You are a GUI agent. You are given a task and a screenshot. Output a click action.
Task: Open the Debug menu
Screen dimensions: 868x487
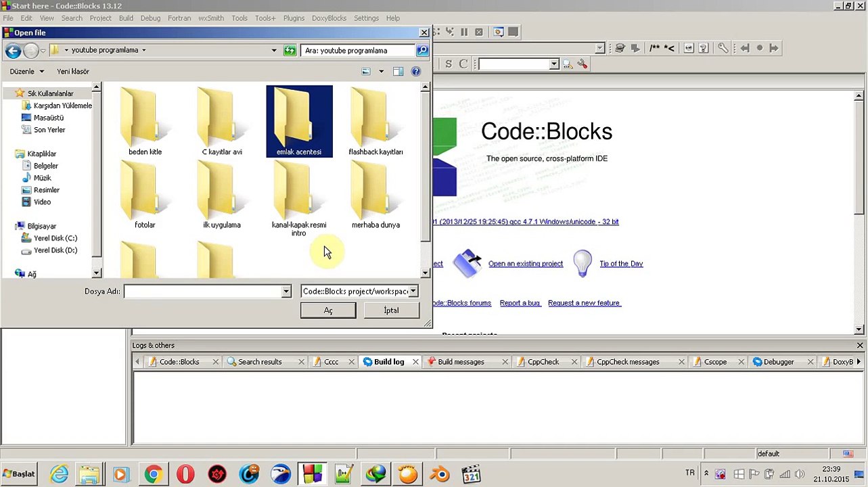click(150, 18)
